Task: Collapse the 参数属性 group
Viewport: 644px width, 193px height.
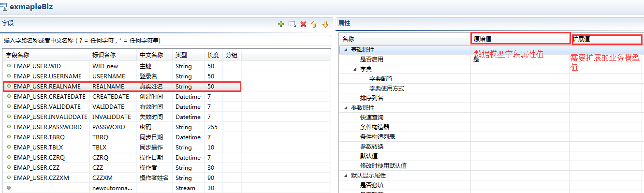Action: coord(346,108)
